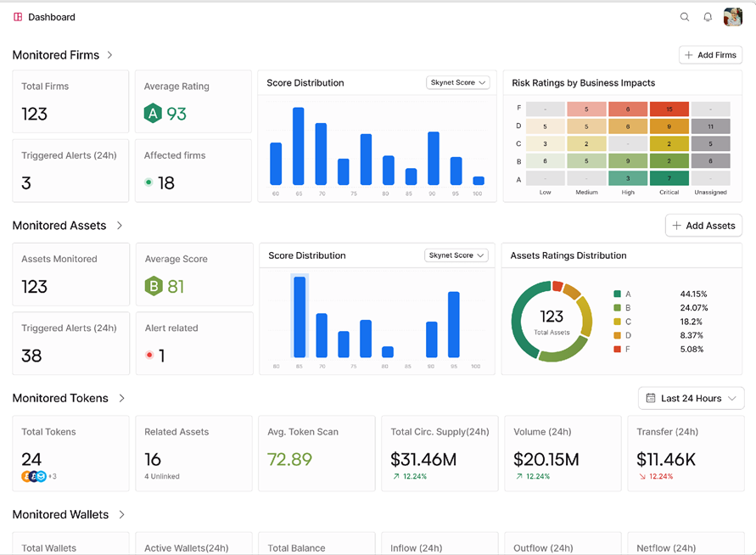Open the user profile avatar

[733, 17]
